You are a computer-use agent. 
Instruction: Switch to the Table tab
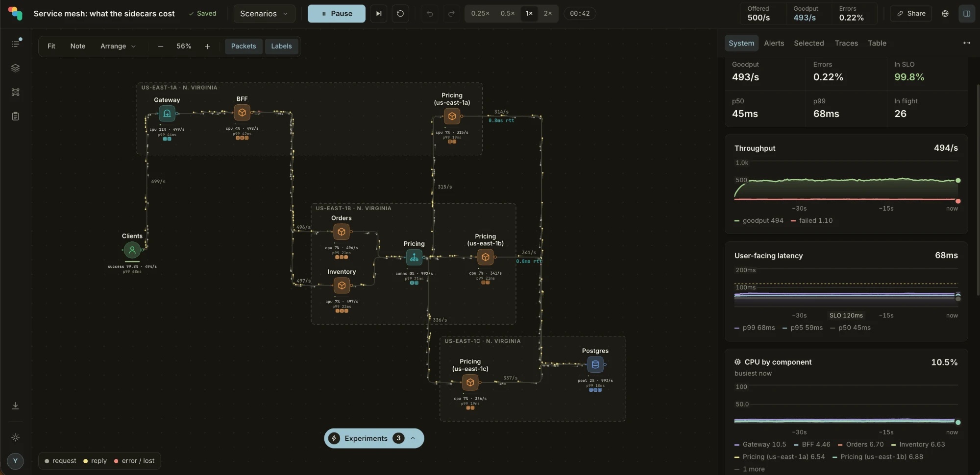coord(877,43)
